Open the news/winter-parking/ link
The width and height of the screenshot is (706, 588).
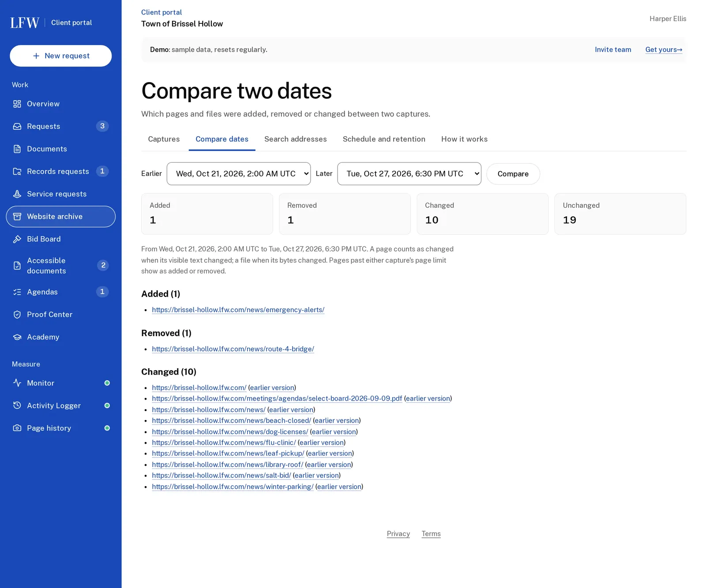tap(233, 487)
